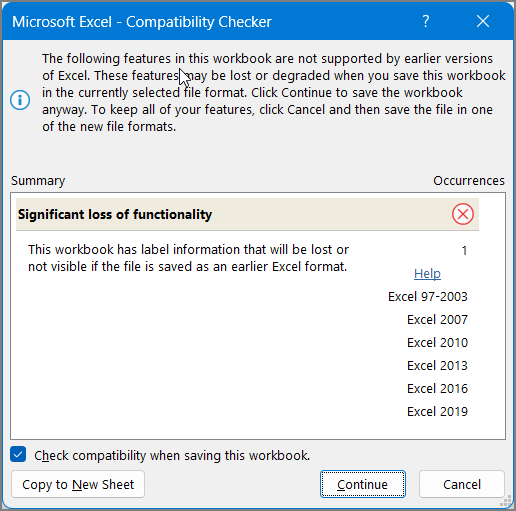Select the resize grip in dialog corner
The image size is (516, 511).
click(x=506, y=501)
